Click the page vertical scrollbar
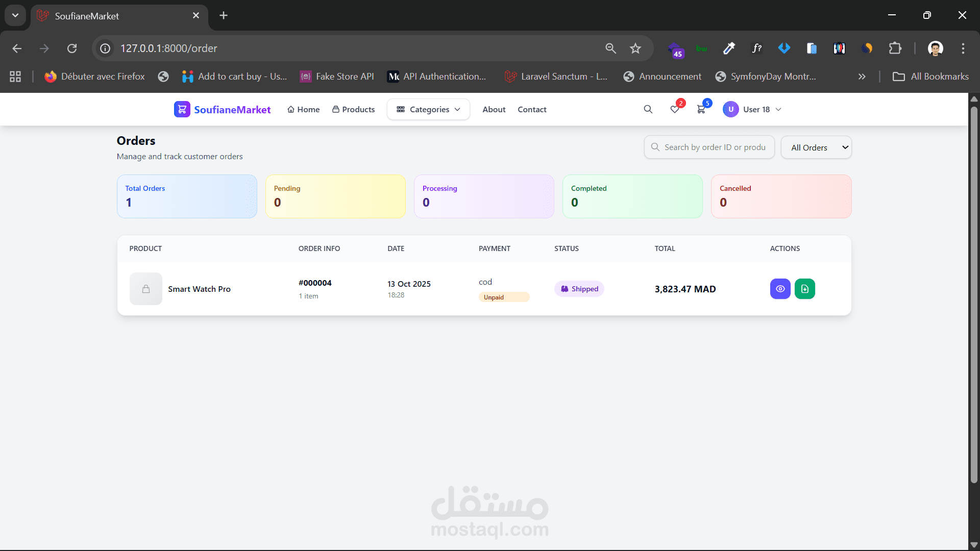 click(974, 293)
